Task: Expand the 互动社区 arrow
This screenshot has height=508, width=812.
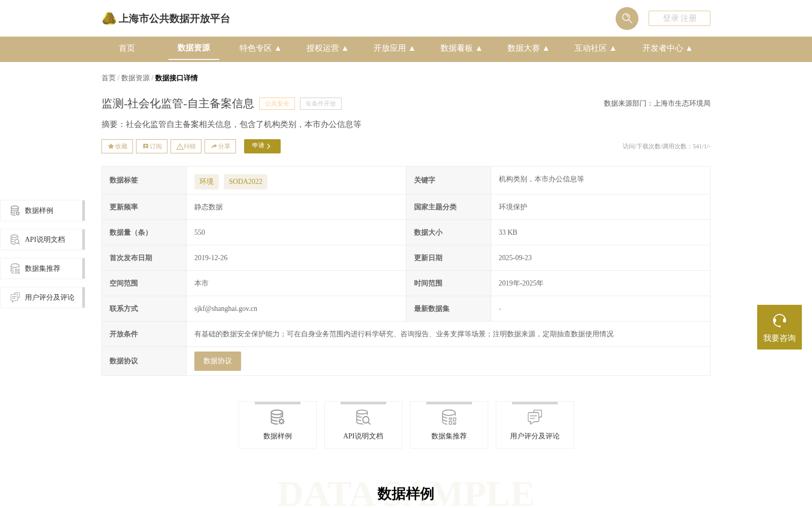Action: pos(613,48)
